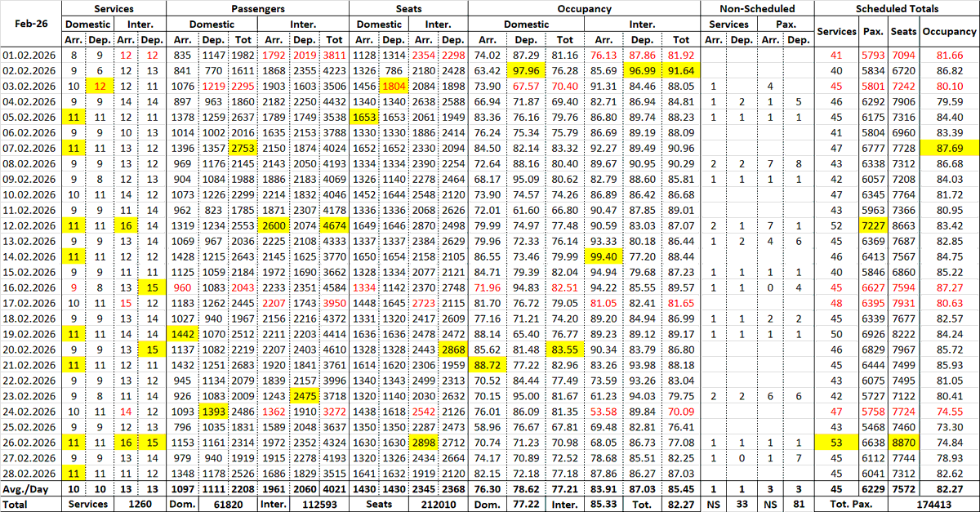Click the average scheduled pax value 6229
This screenshot has width=980, height=512.
(x=873, y=488)
